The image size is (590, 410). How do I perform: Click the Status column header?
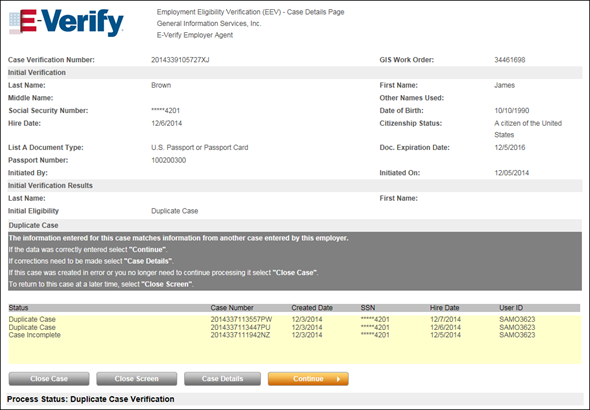coord(18,308)
